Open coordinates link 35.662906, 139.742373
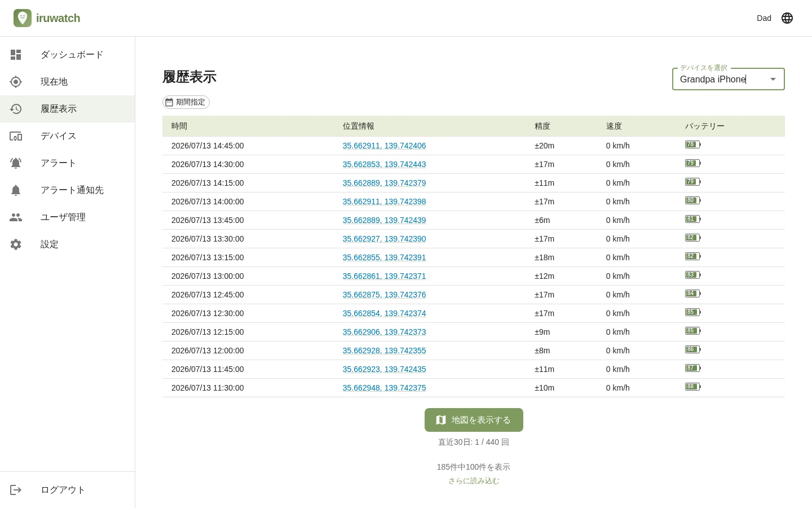The width and height of the screenshot is (812, 508). tap(385, 332)
